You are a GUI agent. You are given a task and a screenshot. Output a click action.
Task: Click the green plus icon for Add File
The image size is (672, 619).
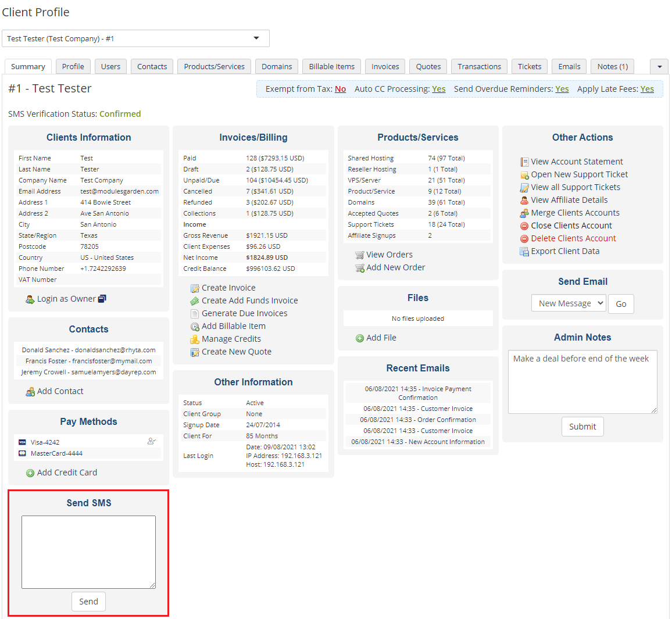360,338
